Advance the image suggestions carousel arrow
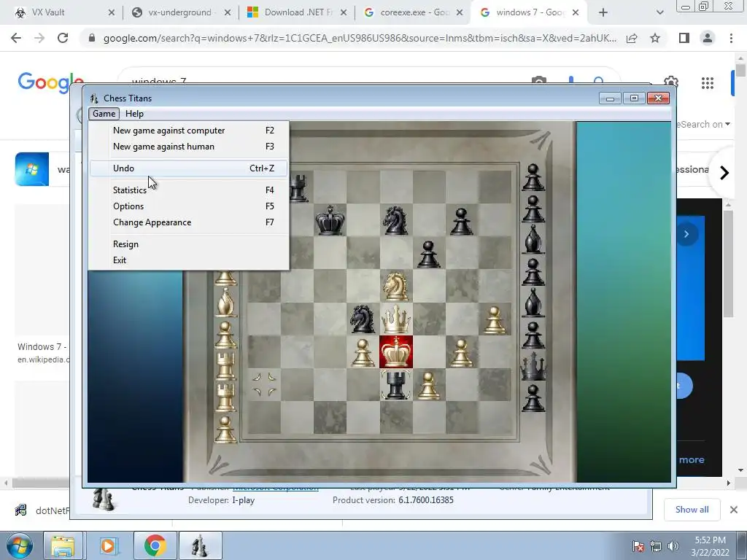This screenshot has height=560, width=747. (x=724, y=172)
